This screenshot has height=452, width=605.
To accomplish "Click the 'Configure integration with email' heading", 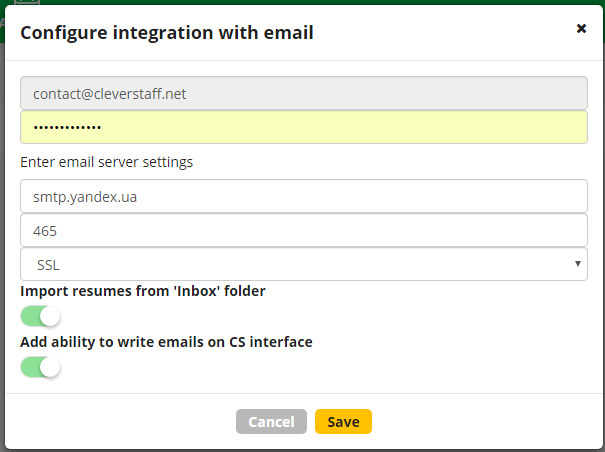I will tap(167, 32).
